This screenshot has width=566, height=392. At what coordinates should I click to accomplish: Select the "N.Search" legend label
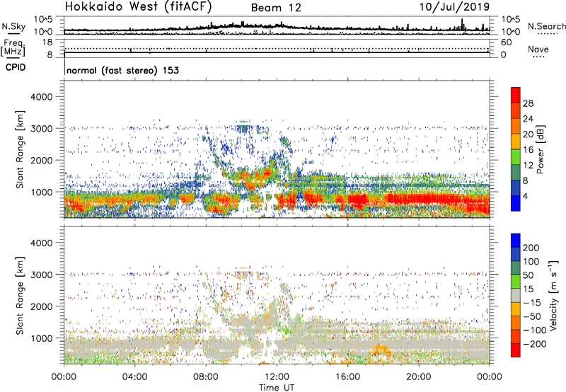546,26
